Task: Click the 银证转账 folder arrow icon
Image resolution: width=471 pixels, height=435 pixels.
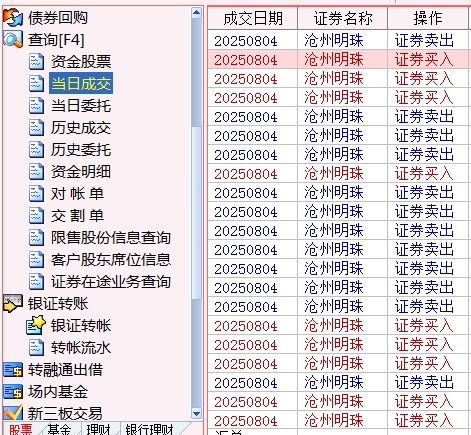Action: click(x=13, y=303)
